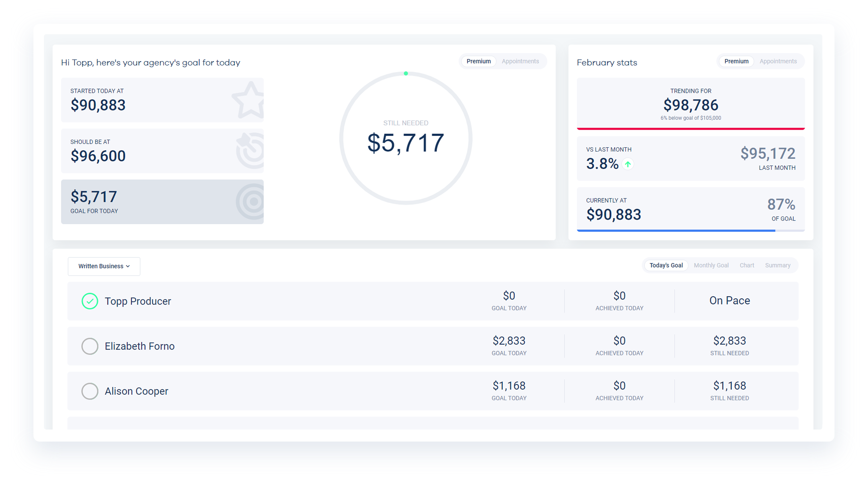Click the green up arrow beside 3.8%
868x485 pixels.
pyautogui.click(x=627, y=164)
